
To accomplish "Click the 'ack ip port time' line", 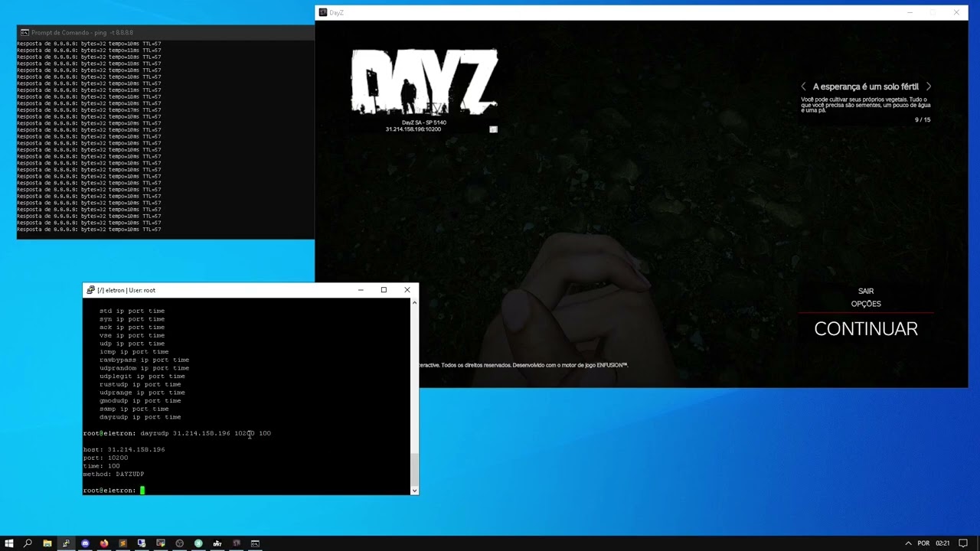I will (x=132, y=327).
